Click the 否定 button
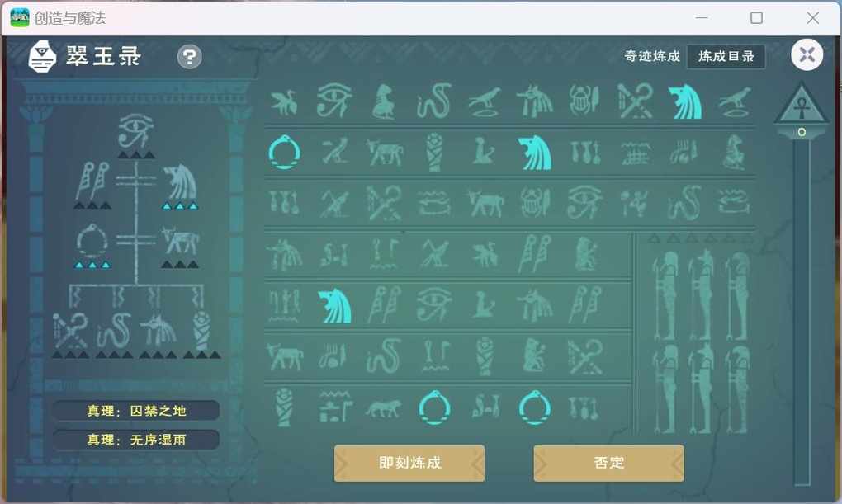 tap(608, 463)
